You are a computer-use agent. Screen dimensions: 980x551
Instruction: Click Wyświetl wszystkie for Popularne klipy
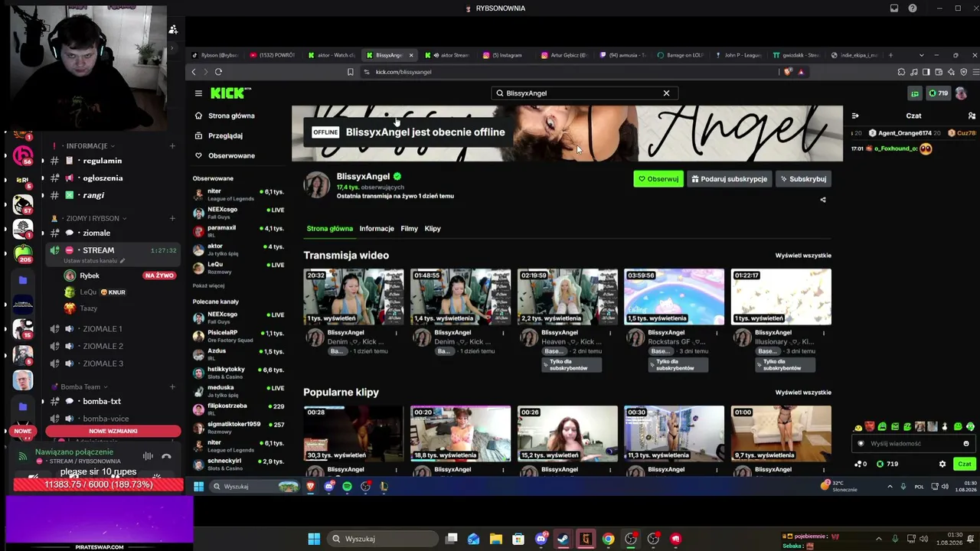pyautogui.click(x=803, y=393)
